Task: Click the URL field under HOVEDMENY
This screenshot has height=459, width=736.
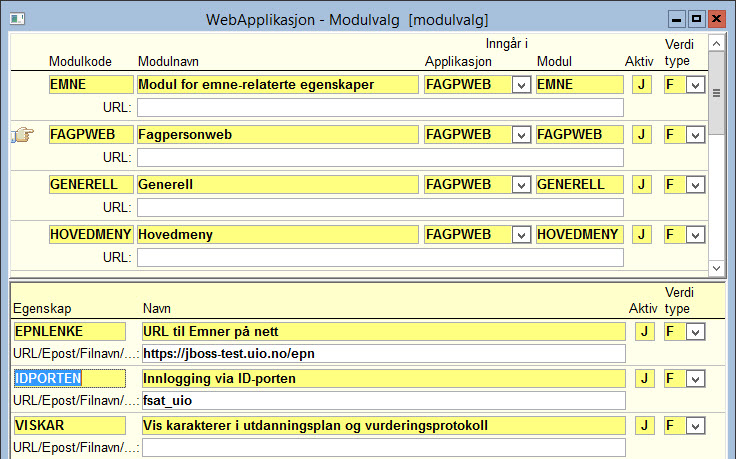Action: click(x=380, y=257)
